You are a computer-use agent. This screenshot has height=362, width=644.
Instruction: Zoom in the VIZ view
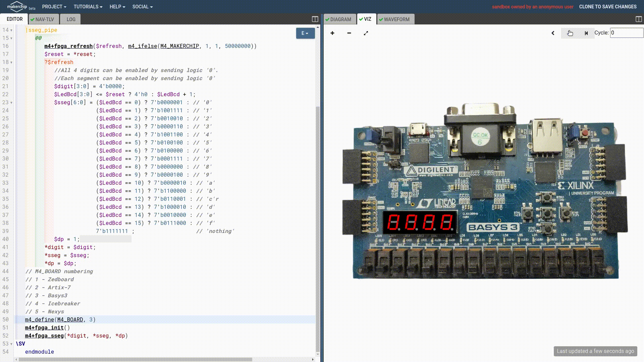[x=332, y=33]
